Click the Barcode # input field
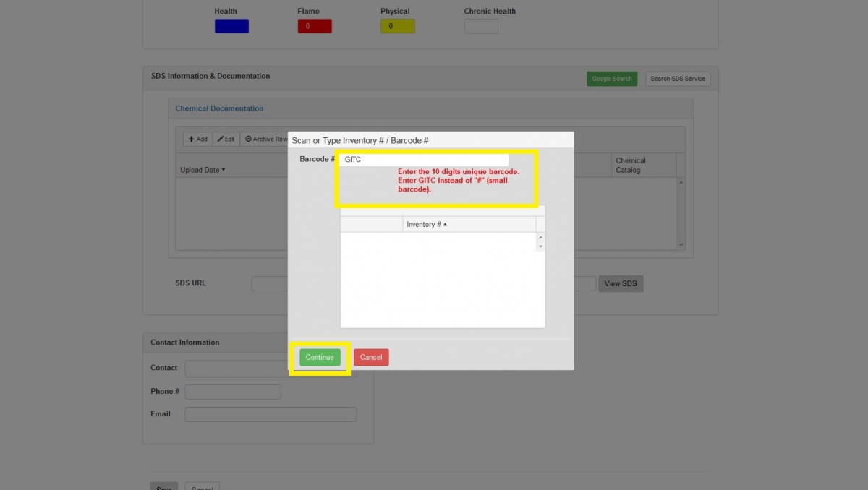This screenshot has width=868, height=490. tap(423, 159)
